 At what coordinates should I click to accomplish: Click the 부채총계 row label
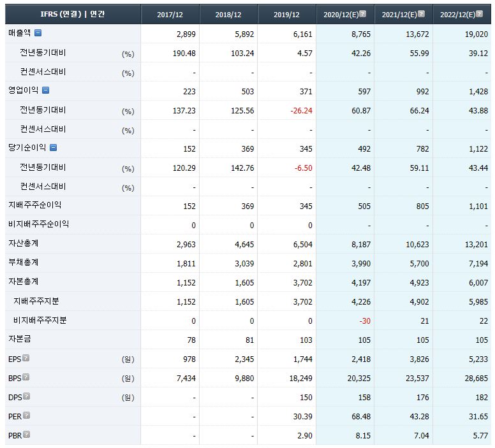coord(24,263)
